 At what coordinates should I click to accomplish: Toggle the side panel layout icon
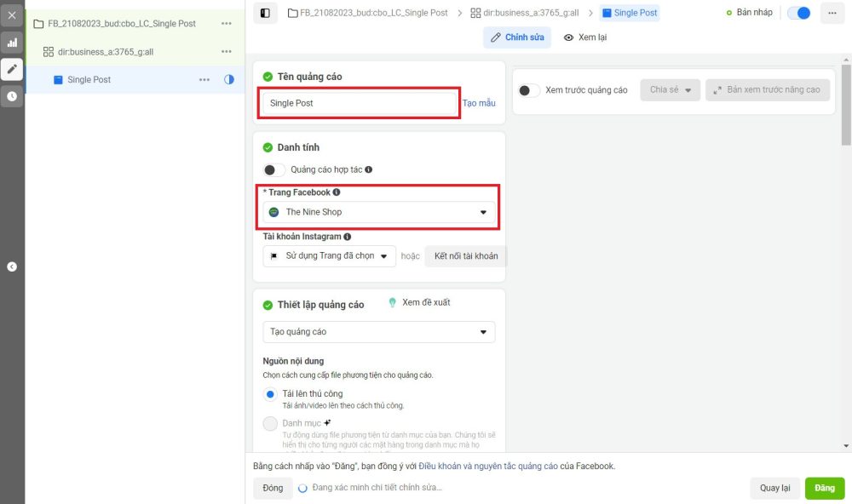pos(265,13)
